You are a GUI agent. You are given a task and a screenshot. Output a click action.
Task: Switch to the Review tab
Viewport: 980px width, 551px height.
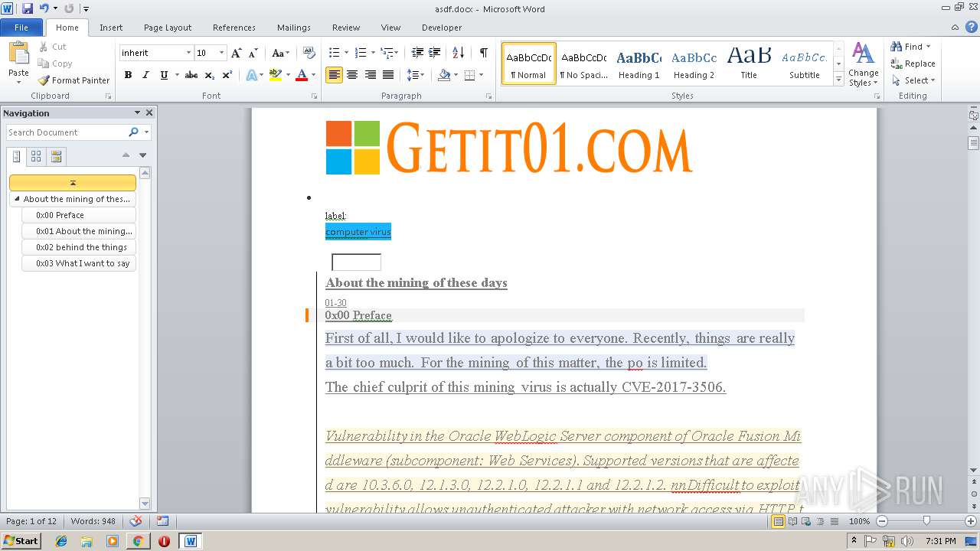click(x=346, y=28)
